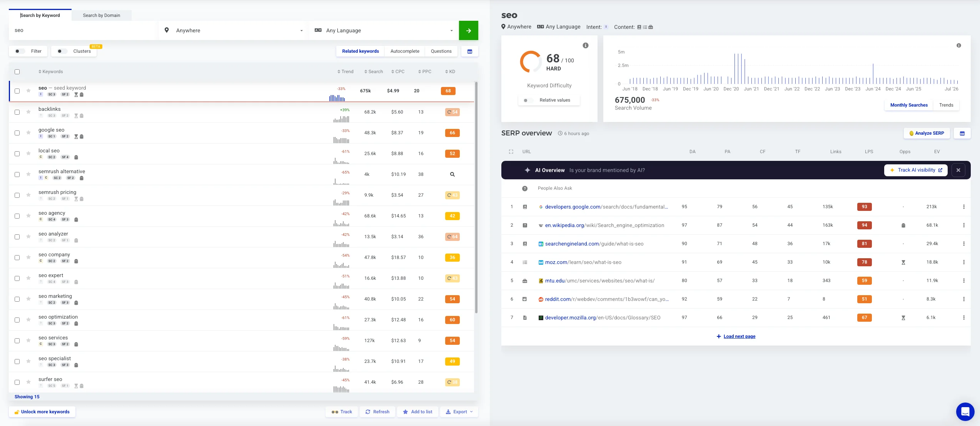The height and width of the screenshot is (426, 980).
Task: Check the local seo checkbox
Action: (17, 154)
